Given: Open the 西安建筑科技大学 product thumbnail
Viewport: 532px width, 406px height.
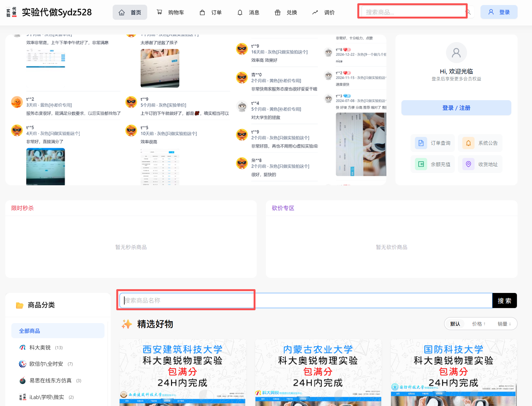Looking at the screenshot, I should point(183,372).
